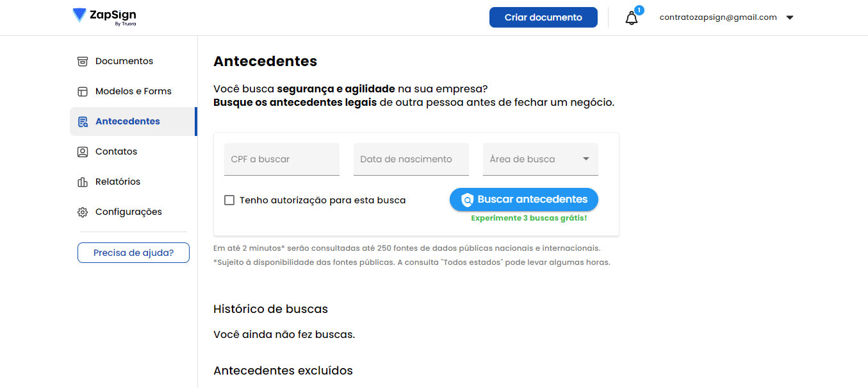Screen dimensions: 868x388
Task: Click the Data de nascimento field
Action: tap(411, 159)
